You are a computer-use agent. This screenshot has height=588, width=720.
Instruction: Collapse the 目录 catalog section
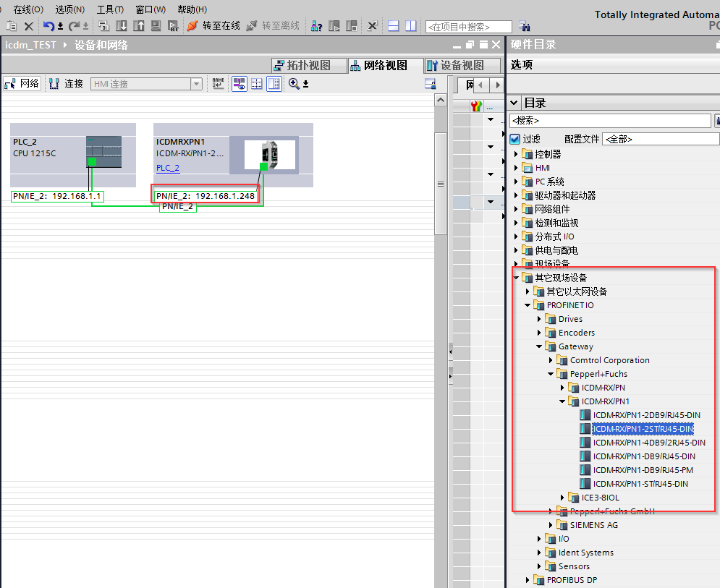click(514, 103)
